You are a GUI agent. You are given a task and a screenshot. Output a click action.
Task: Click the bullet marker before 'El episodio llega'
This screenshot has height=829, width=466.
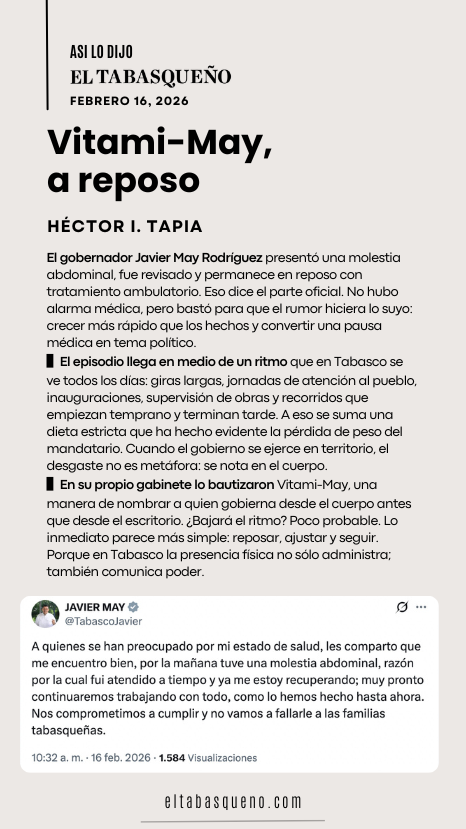pos(50,362)
